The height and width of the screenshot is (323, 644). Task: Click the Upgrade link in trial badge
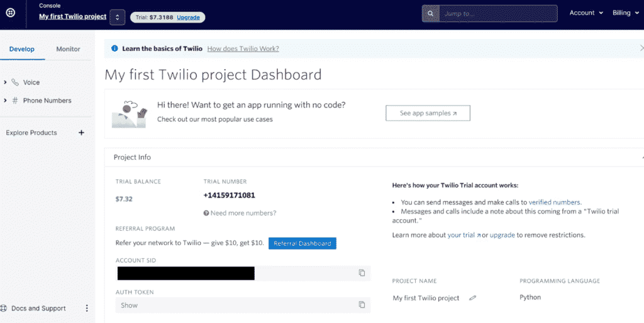[x=189, y=17]
